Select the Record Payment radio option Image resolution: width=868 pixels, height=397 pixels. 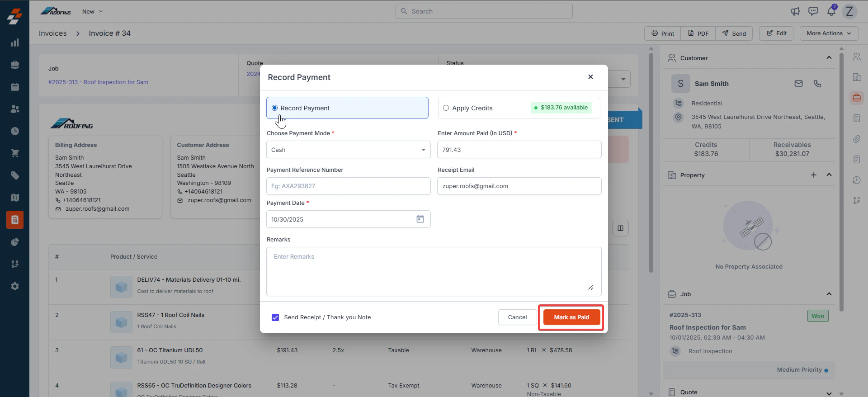pos(274,108)
